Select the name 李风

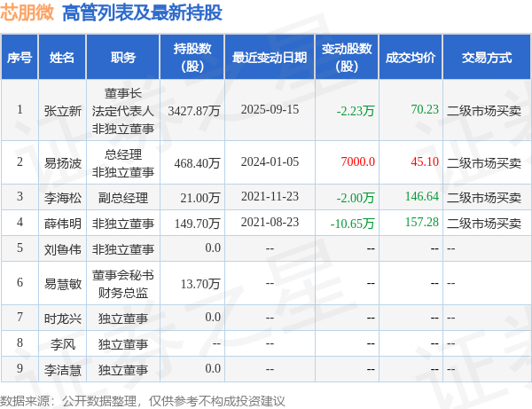tap(63, 344)
